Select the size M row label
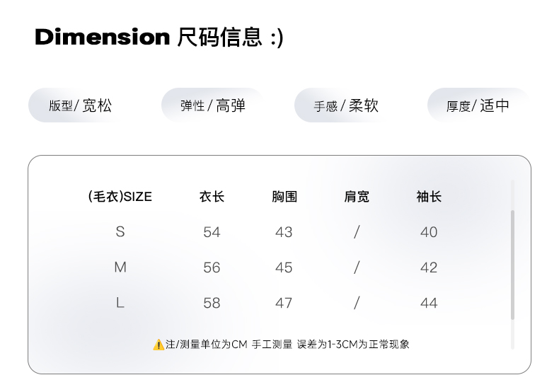Screen dimensions: 559x392 (x=120, y=267)
